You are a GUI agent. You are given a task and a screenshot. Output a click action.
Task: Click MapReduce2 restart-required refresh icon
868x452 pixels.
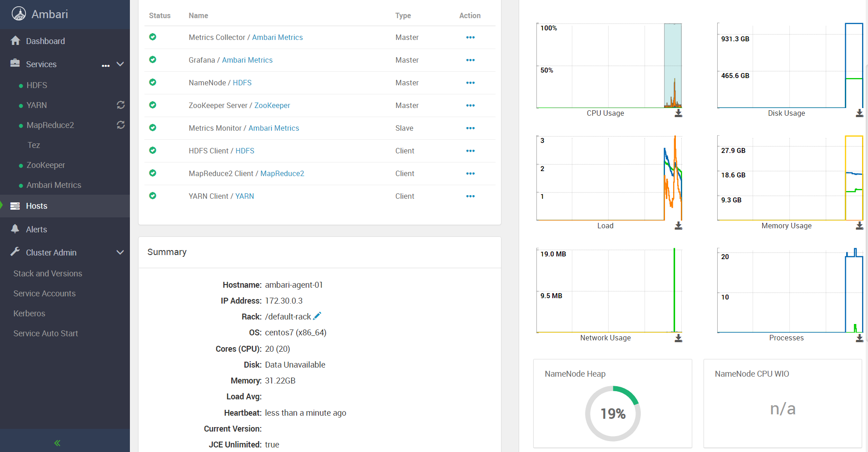point(121,125)
